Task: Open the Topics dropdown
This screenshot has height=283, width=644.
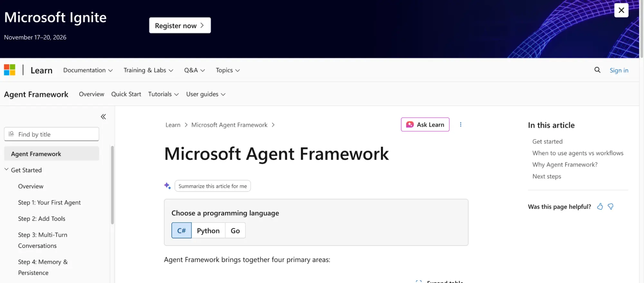Action: point(228,70)
